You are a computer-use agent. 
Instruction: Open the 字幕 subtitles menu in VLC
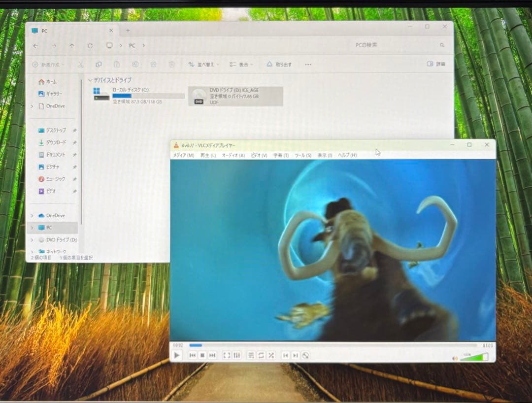point(280,155)
